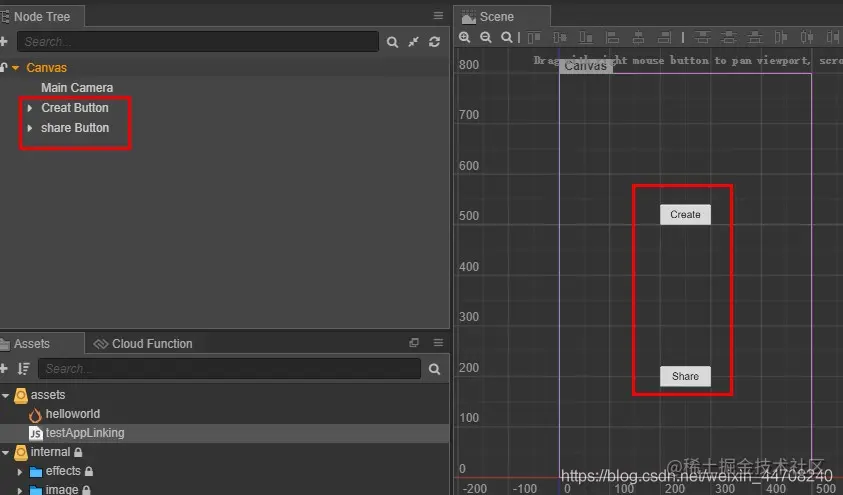Focus the Node Tree search field
Viewport: 843px width, 495px height.
pyautogui.click(x=198, y=41)
